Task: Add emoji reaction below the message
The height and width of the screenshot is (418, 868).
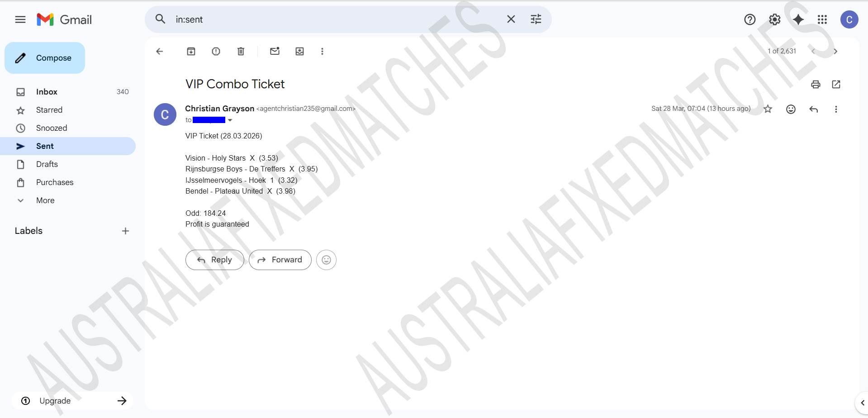Action: click(327, 260)
